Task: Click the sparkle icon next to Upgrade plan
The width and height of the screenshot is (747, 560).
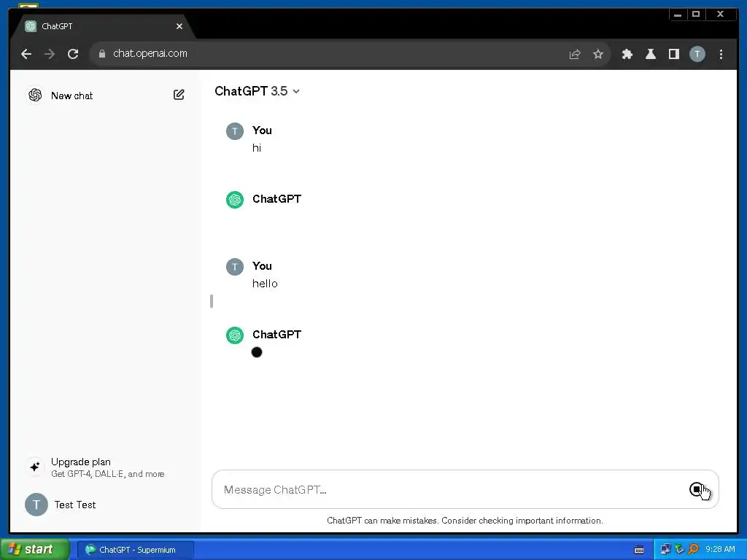Action: (x=35, y=467)
